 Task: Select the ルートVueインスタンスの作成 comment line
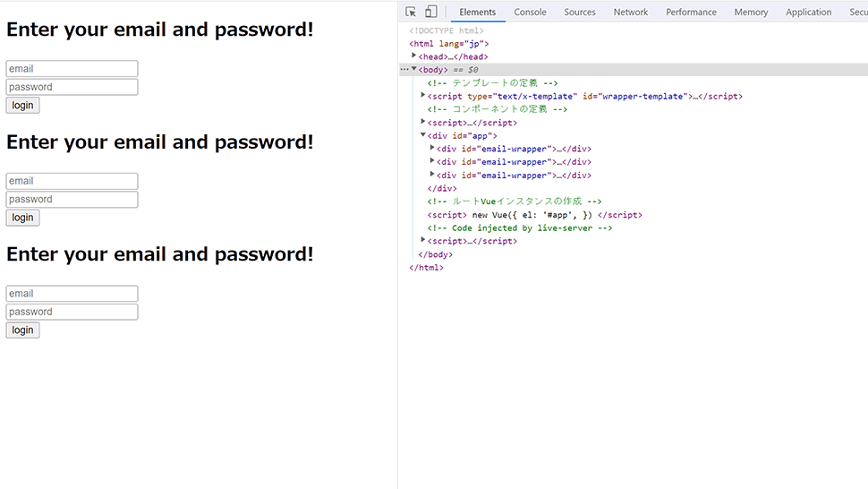pos(515,202)
